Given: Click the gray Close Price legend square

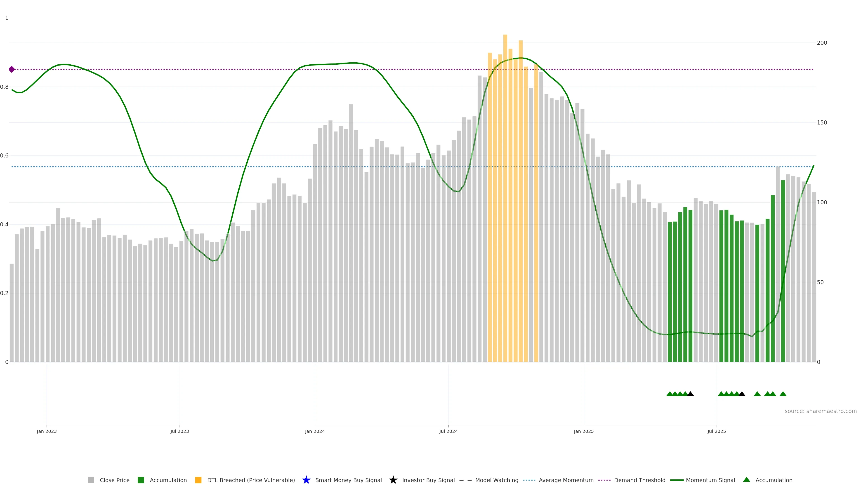Looking at the screenshot, I should 91,480.
